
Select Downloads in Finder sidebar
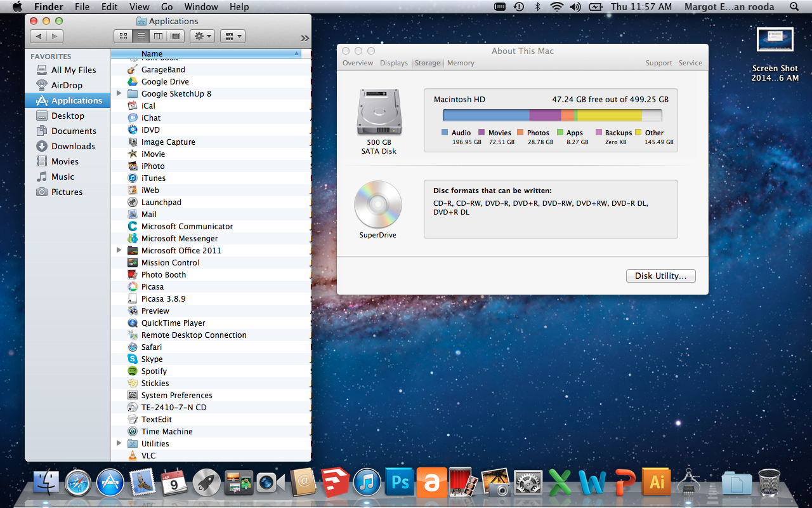click(68, 146)
